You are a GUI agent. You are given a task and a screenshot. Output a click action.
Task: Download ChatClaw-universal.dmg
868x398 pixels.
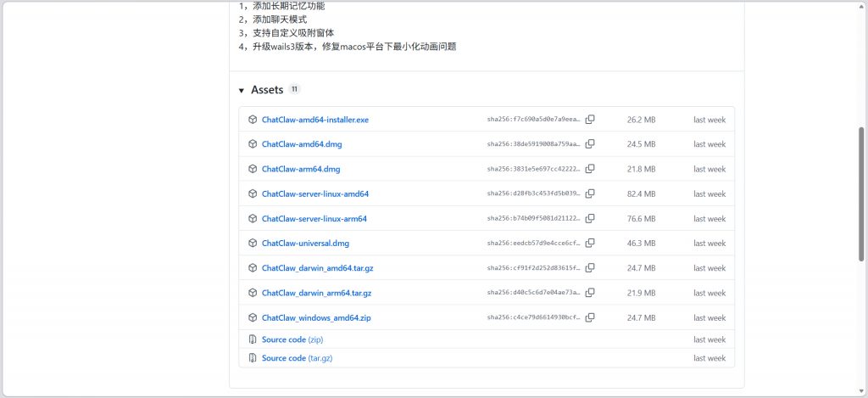(305, 244)
